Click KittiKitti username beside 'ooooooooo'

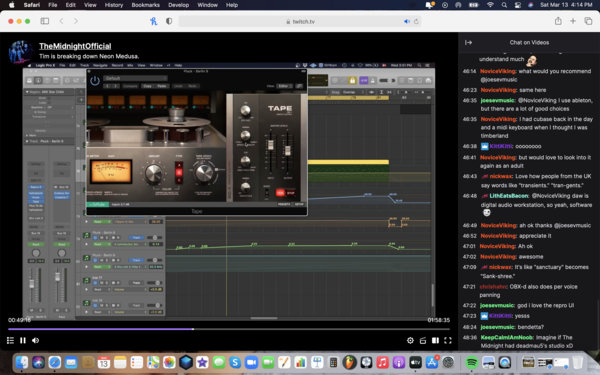[x=501, y=146]
